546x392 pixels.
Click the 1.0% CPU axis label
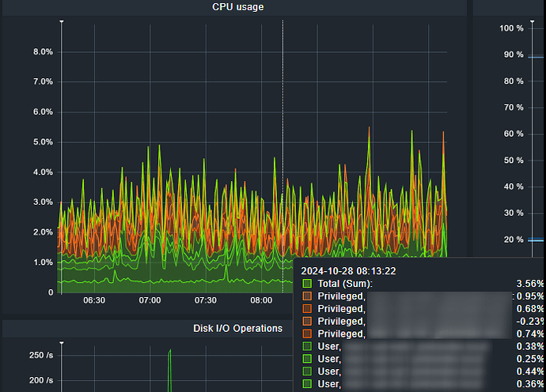tap(44, 262)
